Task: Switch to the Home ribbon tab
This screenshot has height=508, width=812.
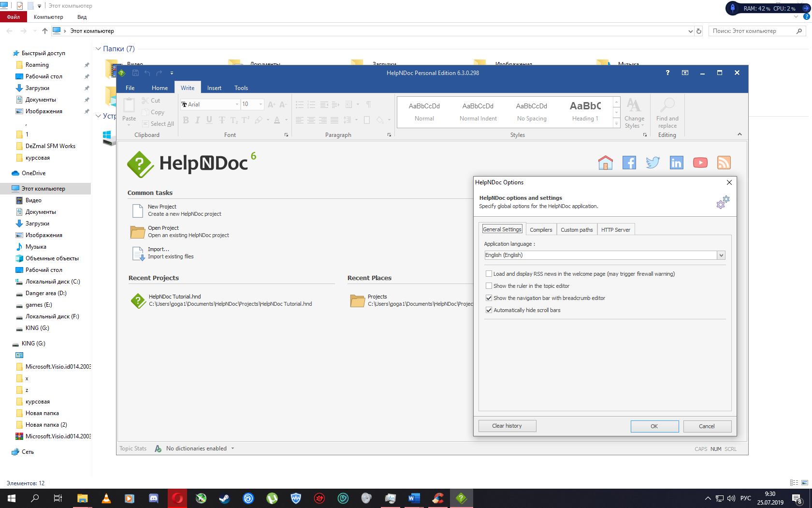Action: [x=159, y=88]
